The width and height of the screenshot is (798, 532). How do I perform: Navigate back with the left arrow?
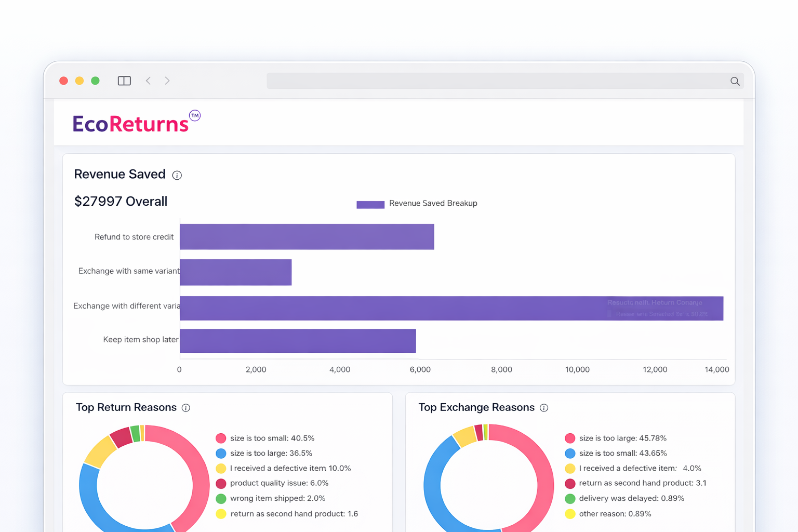point(148,81)
